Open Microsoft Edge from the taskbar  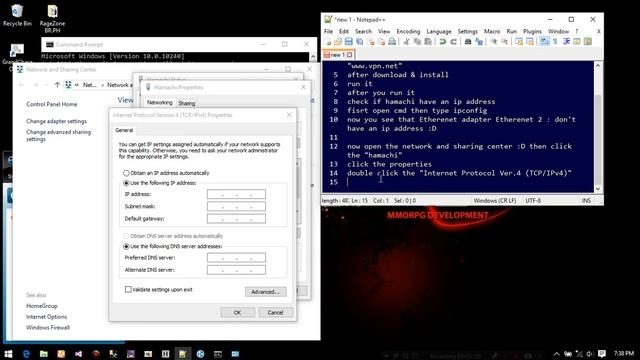[26, 354]
